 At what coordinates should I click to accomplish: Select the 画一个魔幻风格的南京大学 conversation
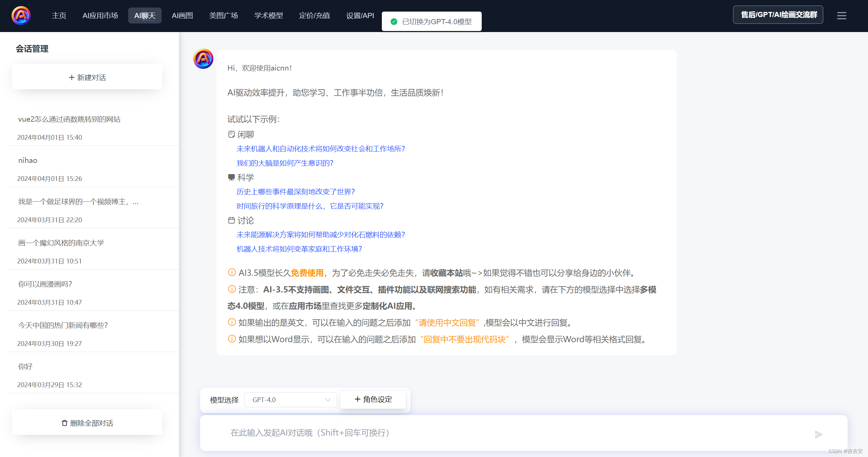(x=61, y=243)
